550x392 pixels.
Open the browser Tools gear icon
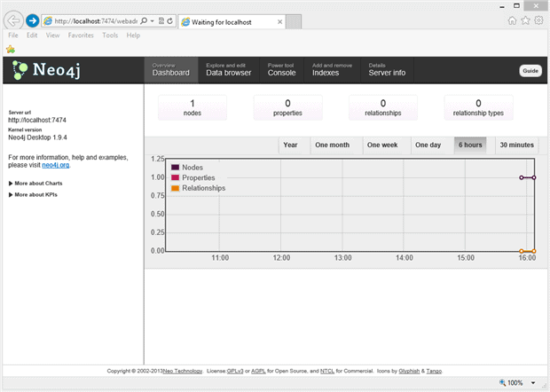[538, 20]
